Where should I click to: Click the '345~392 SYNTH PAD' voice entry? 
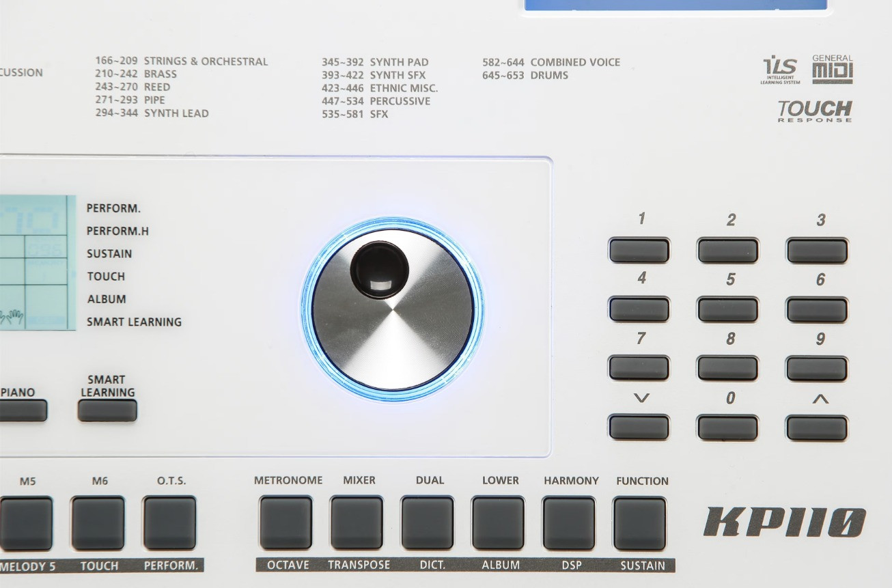tap(375, 62)
